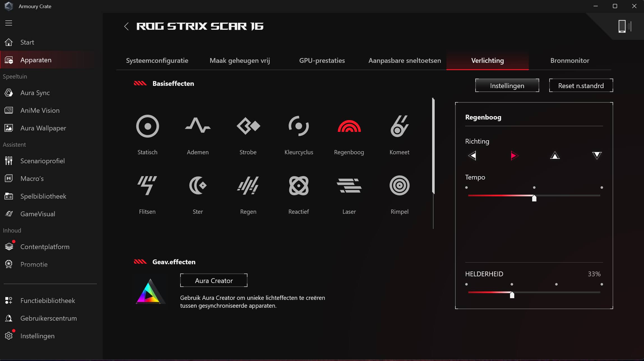The height and width of the screenshot is (361, 644).
Task: Set rainbow direction to left arrow
Action: [x=472, y=155]
